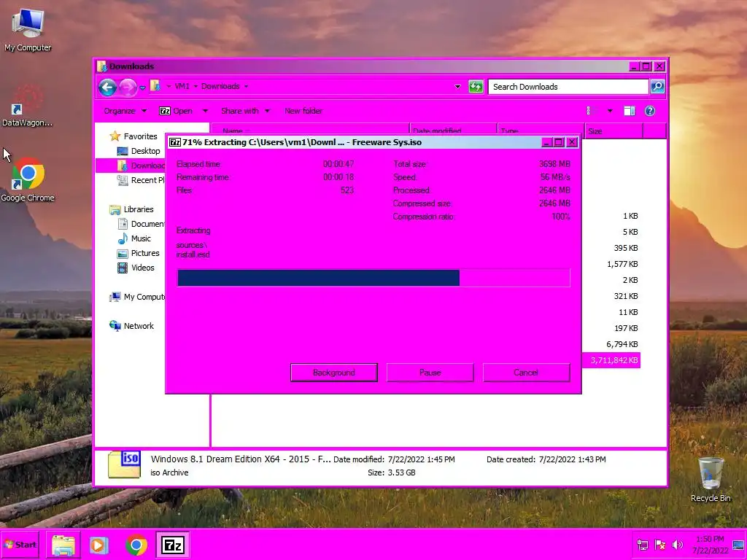Select the 6,794 KB file entry
The height and width of the screenshot is (560, 747).
coord(622,344)
